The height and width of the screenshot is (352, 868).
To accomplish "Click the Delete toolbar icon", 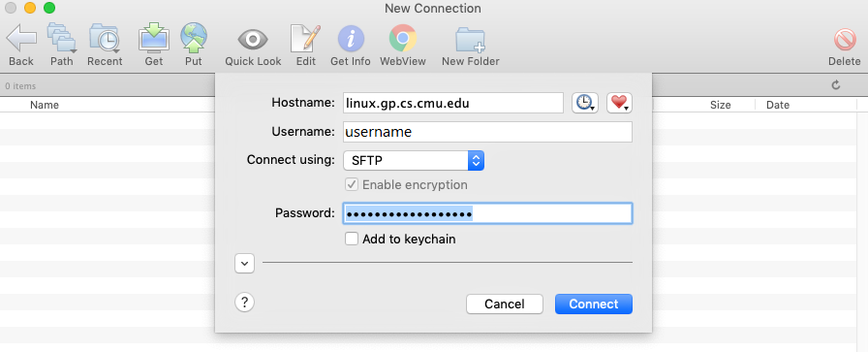I will pyautogui.click(x=845, y=40).
